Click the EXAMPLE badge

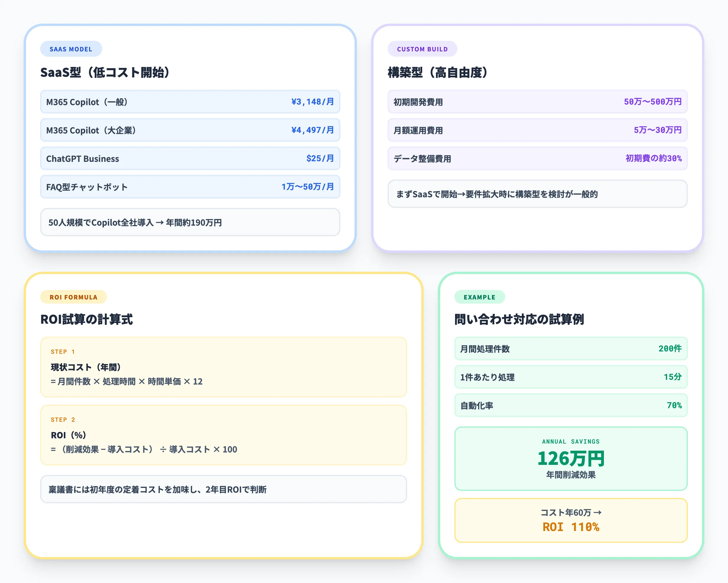tap(480, 297)
